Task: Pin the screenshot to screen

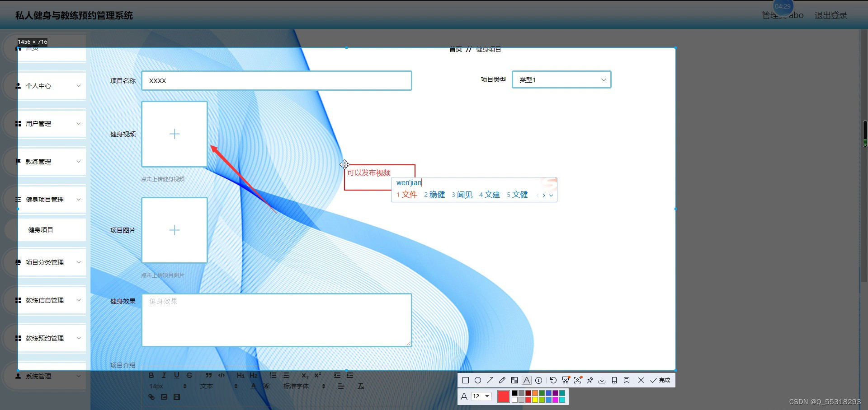Action: pyautogui.click(x=590, y=380)
